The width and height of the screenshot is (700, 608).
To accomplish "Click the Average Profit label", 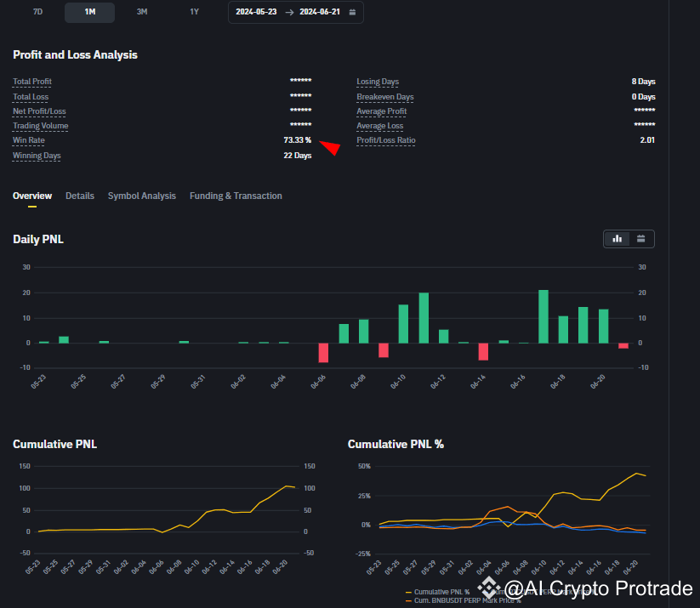I will point(382,111).
